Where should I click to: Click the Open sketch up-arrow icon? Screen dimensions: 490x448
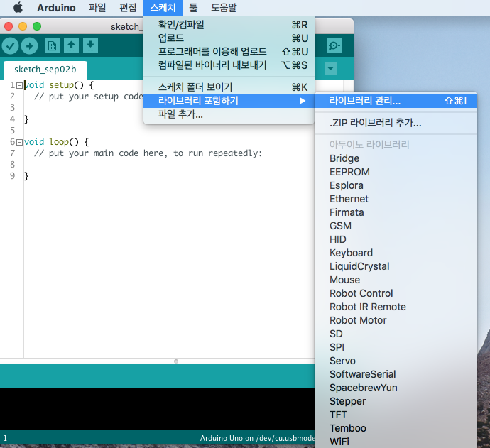tap(71, 46)
